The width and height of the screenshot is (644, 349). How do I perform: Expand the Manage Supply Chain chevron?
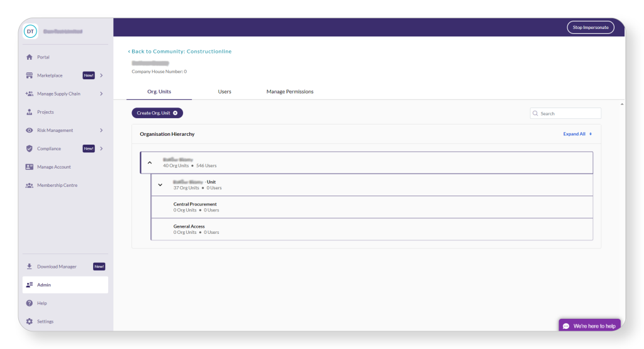101,94
